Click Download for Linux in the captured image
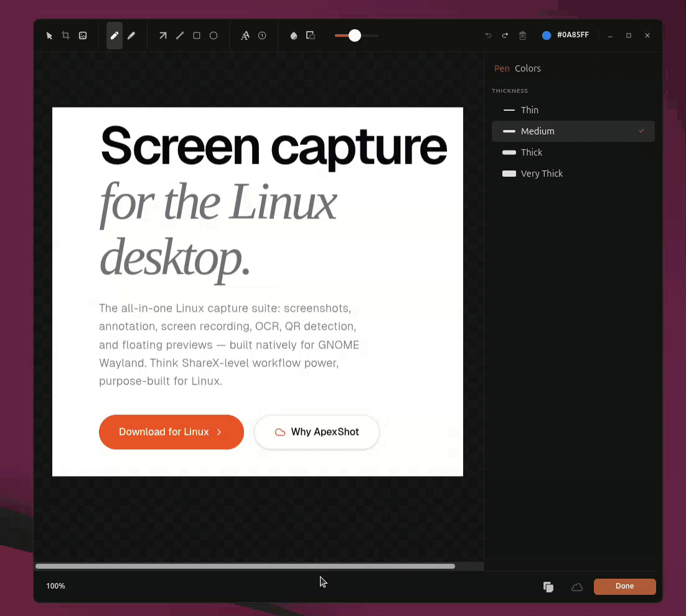The height and width of the screenshot is (616, 686). (171, 432)
